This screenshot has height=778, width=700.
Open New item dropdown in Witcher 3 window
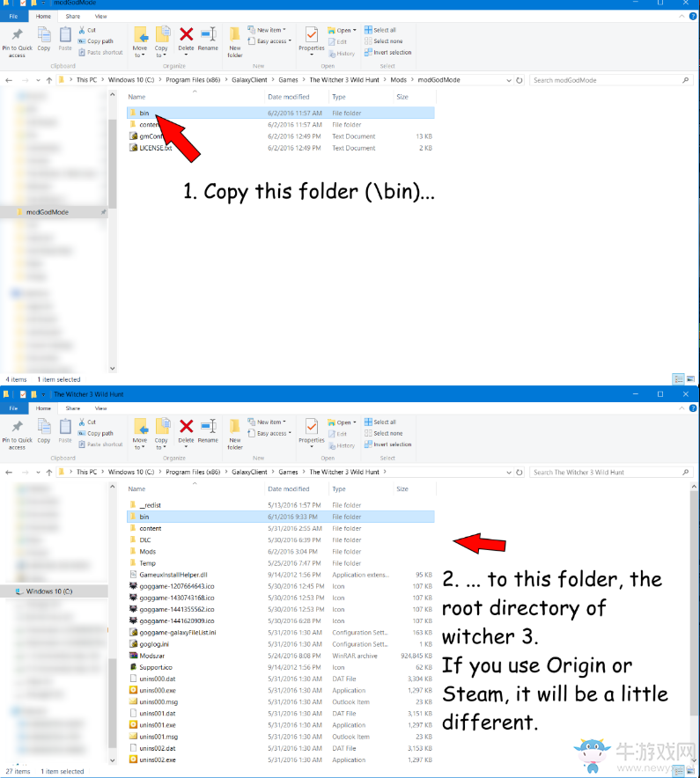coord(267,422)
